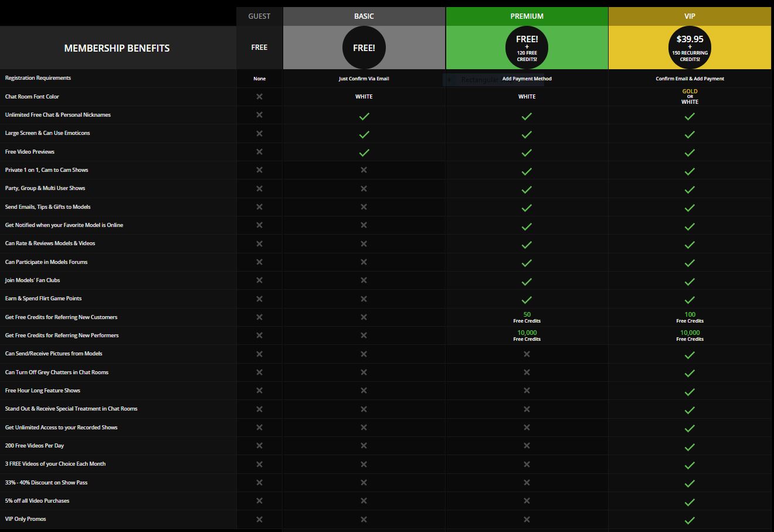Click the VIP checkmark for 200 Free Videos Per Day
Image resolution: width=774 pixels, height=532 pixels.
point(690,446)
